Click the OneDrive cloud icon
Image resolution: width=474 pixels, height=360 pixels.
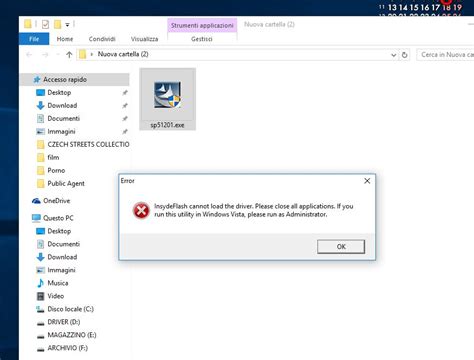click(x=36, y=201)
